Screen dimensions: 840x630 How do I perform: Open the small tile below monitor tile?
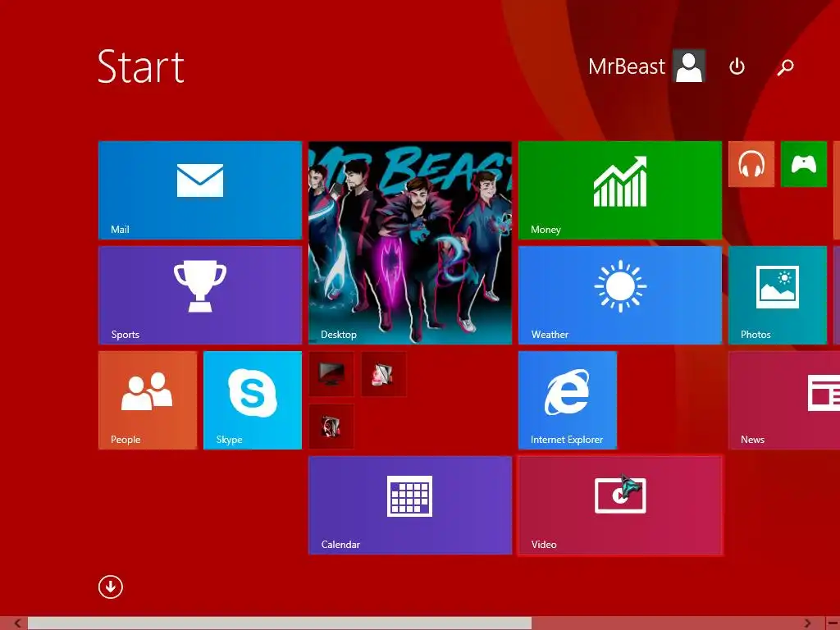[331, 427]
